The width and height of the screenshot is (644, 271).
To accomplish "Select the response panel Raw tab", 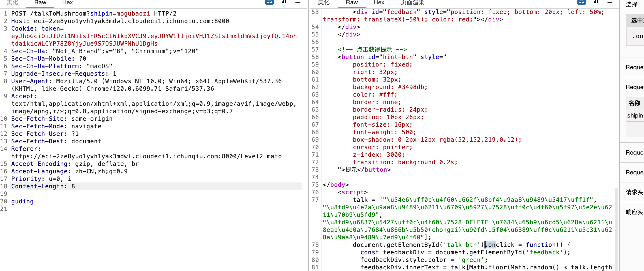I will coord(352,3).
